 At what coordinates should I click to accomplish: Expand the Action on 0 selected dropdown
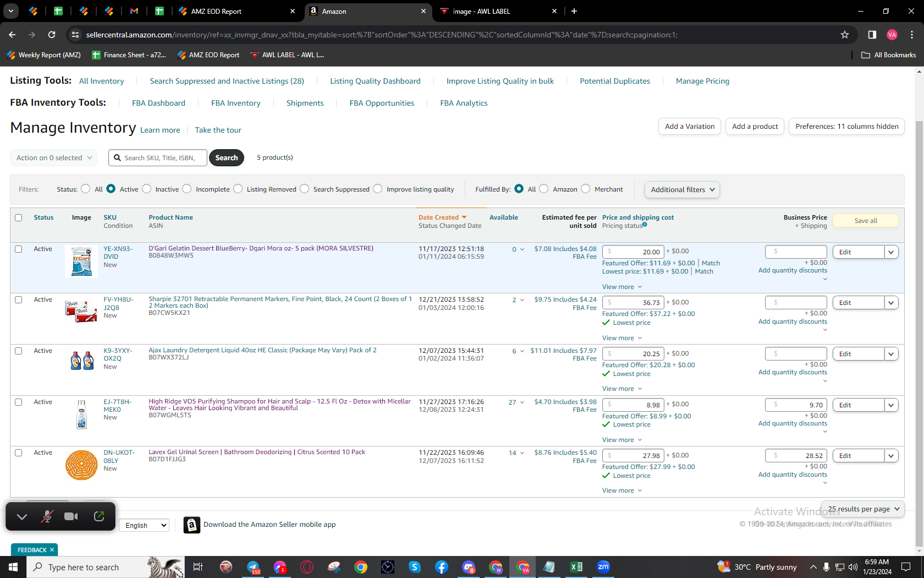[54, 158]
